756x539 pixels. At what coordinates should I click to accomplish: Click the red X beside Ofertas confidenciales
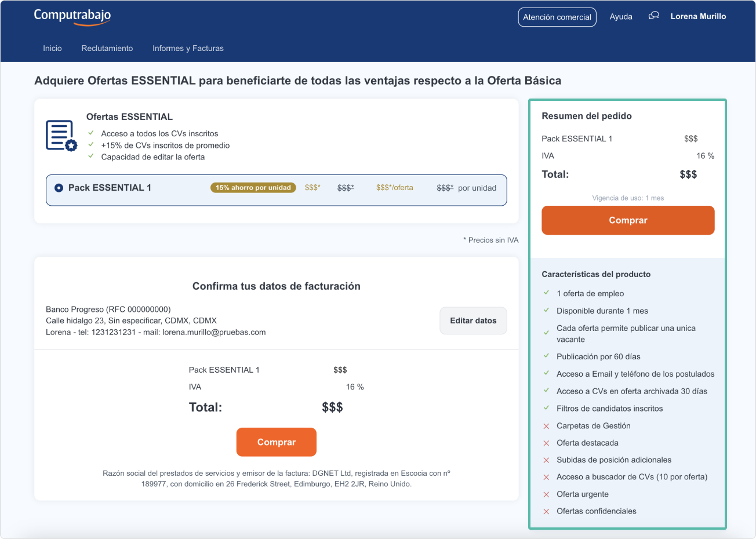point(546,511)
